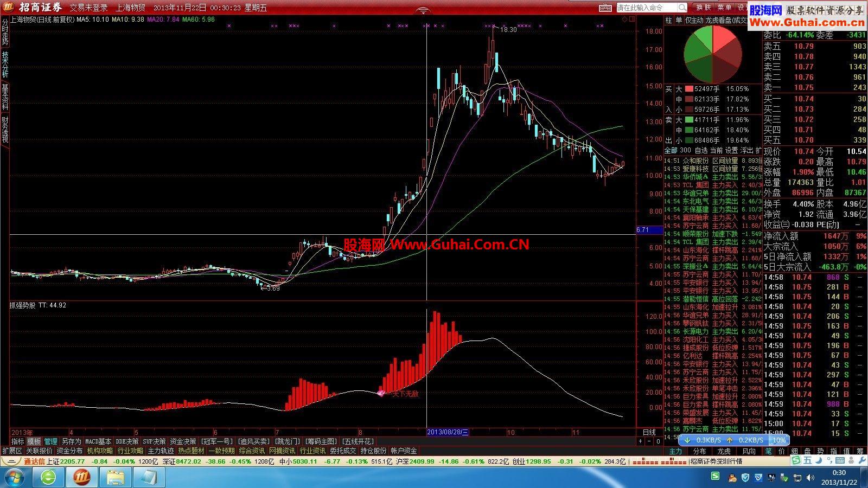Click the '+' zoom-in button under 日线
This screenshot has height=488, width=868.
pos(641,441)
